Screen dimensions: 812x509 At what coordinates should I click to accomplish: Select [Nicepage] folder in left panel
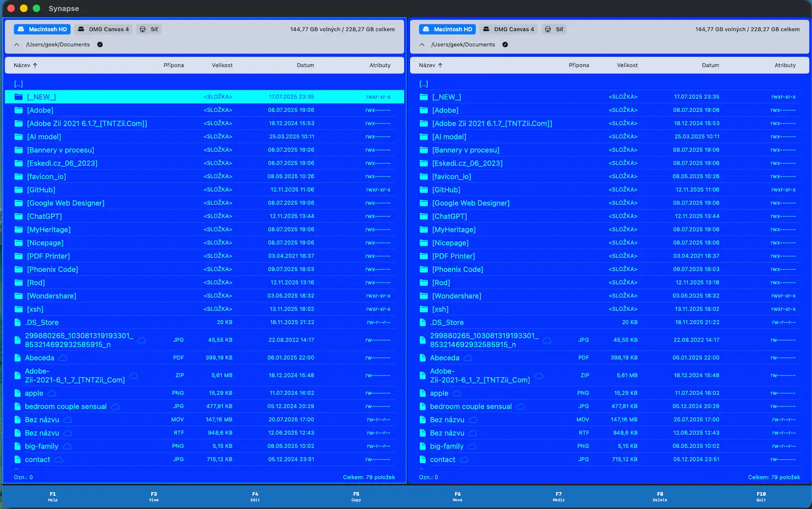pos(204,243)
